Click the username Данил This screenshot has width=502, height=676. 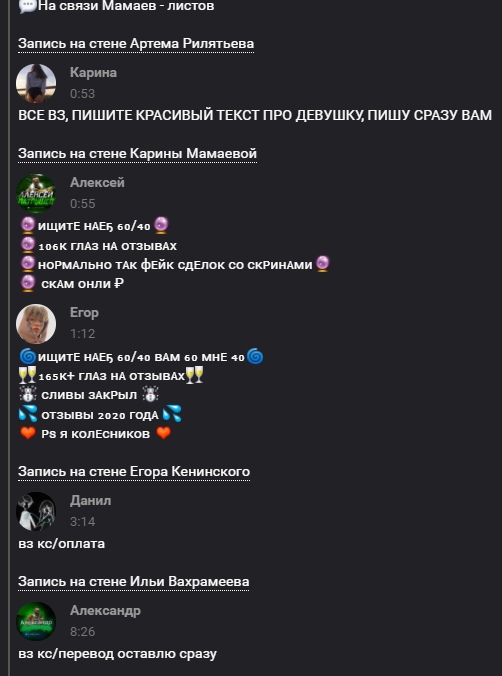(x=90, y=501)
